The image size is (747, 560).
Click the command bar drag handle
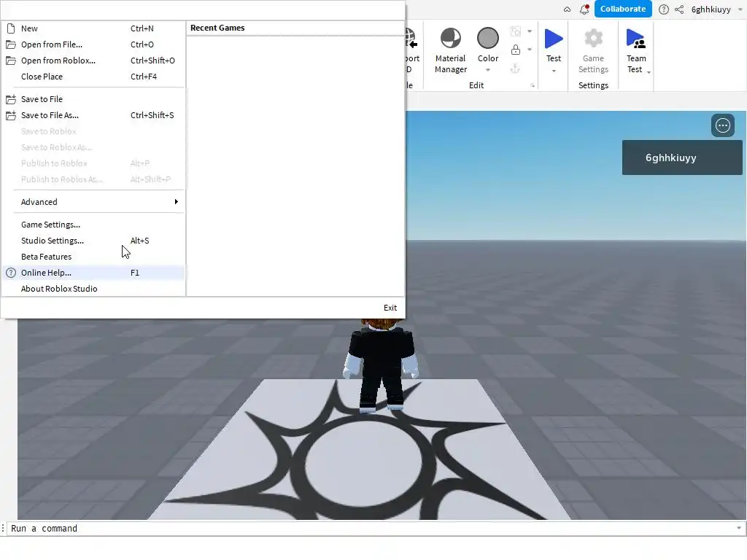click(x=4, y=529)
